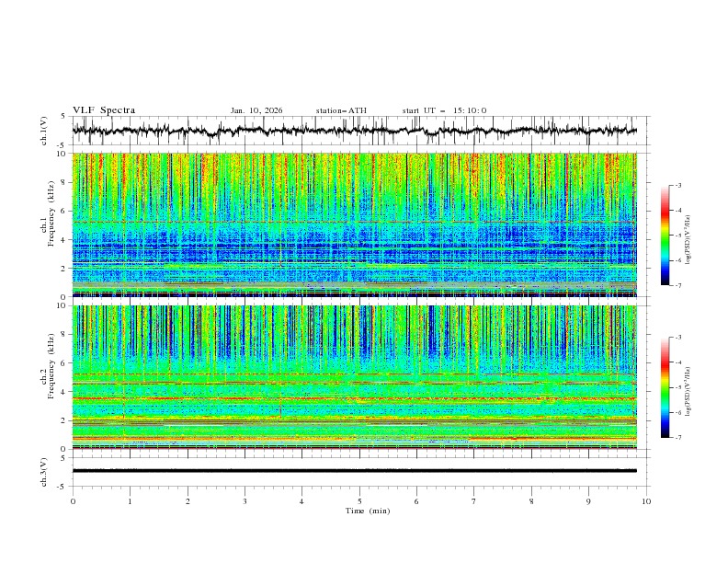Click '-3' on ch.1 colorbar

coord(677,185)
